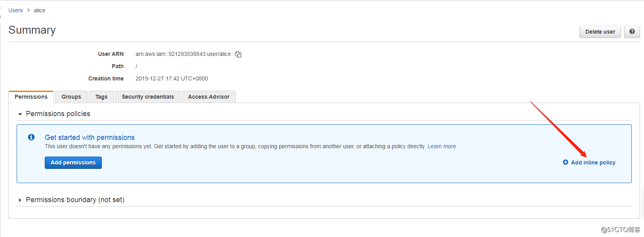Click the creation time value 2019-12-27 17:42

click(x=171, y=78)
